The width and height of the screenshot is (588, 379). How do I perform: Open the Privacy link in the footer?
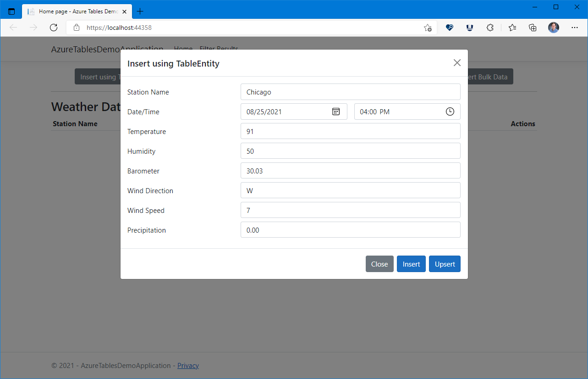click(x=188, y=366)
